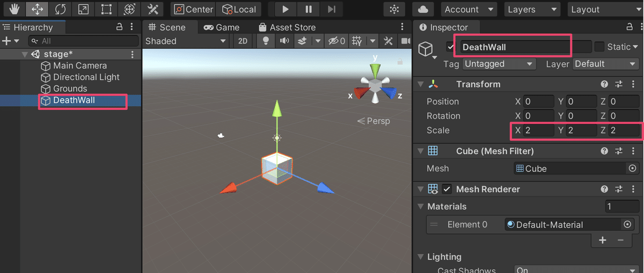Screen dimensions: 644x273
Task: Toggle handle rotation Local button
Action: 239,9
